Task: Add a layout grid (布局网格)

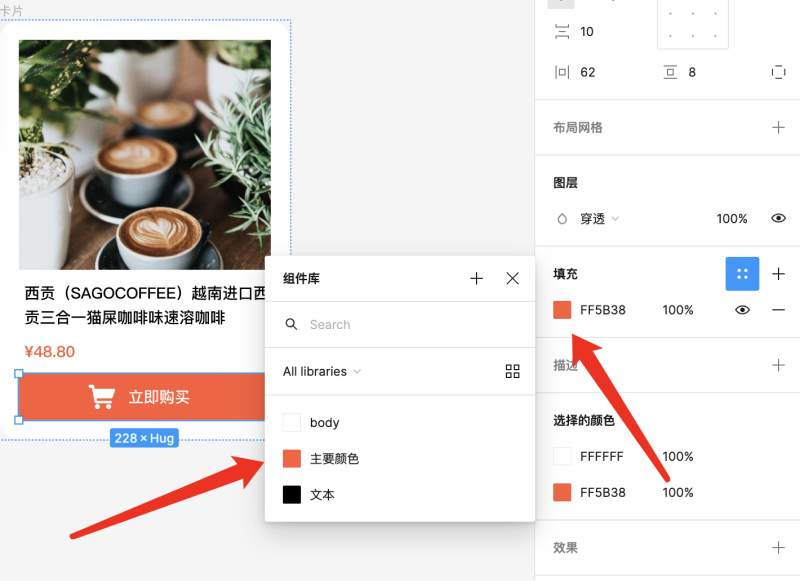Action: (779, 128)
